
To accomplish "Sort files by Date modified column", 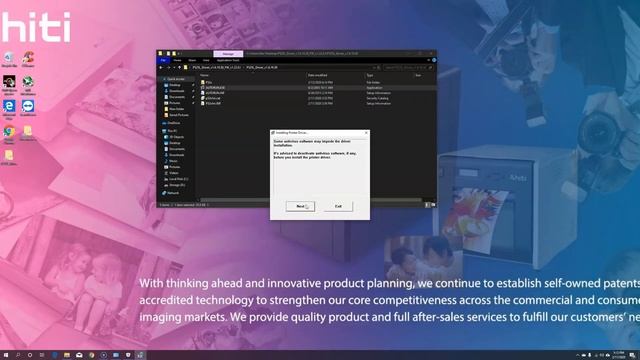I will [x=317, y=75].
